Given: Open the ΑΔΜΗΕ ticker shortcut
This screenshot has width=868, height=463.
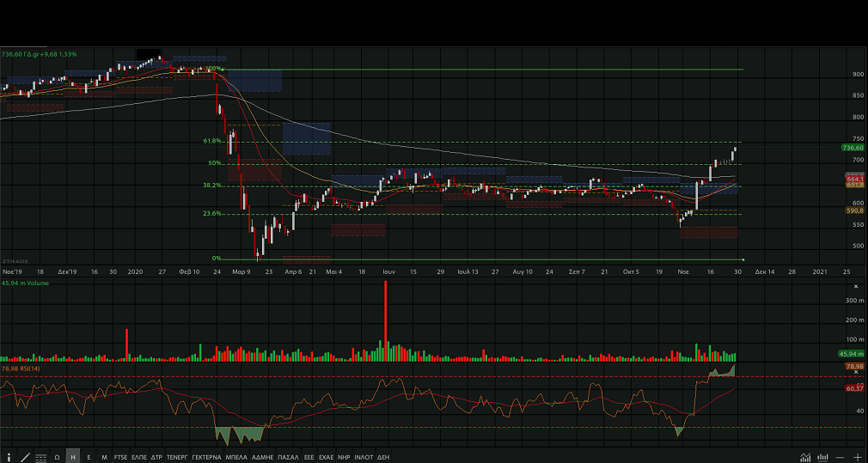Looking at the screenshot, I should coord(262,458).
